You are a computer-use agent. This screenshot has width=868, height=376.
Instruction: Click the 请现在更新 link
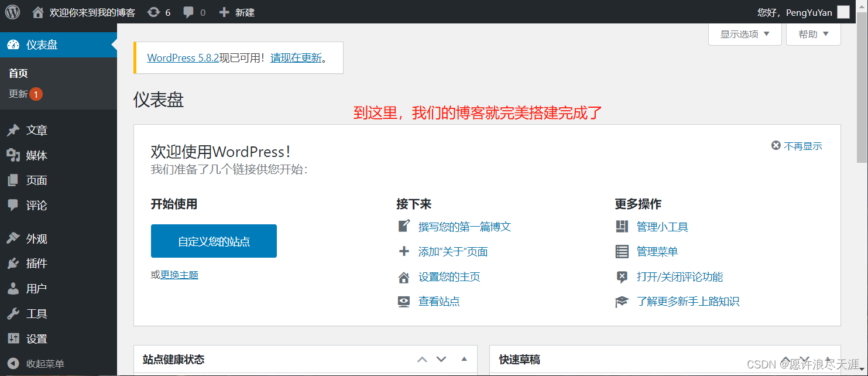click(x=296, y=58)
